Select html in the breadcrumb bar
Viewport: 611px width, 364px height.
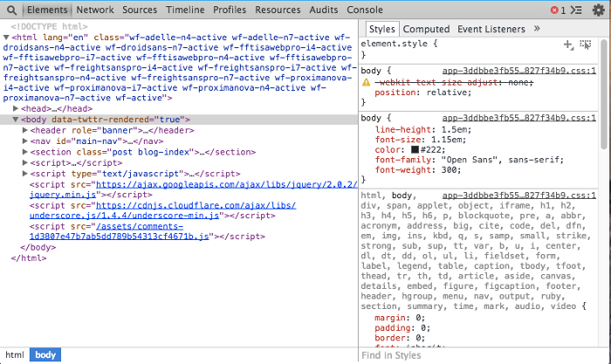[14, 355]
